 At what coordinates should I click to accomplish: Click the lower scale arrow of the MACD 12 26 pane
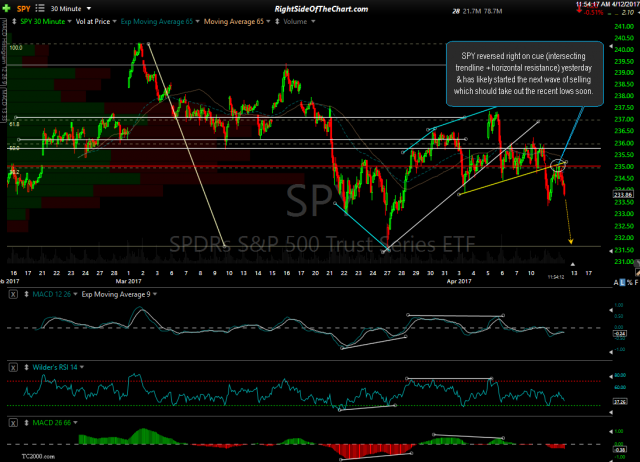coord(611,352)
